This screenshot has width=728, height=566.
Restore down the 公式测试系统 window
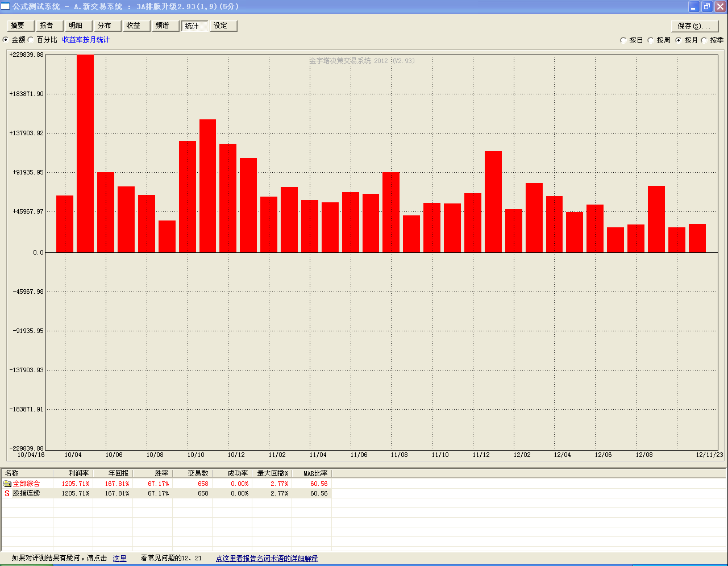[x=707, y=7]
